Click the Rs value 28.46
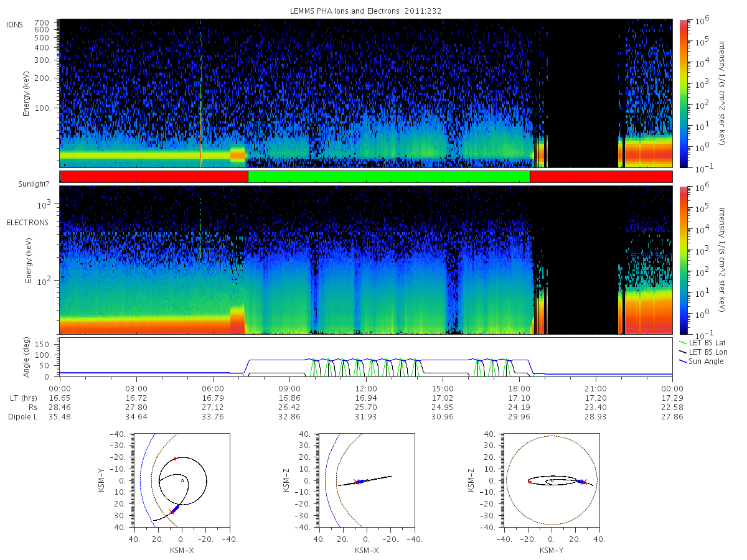Screen dimensions: 747x560 point(60,407)
